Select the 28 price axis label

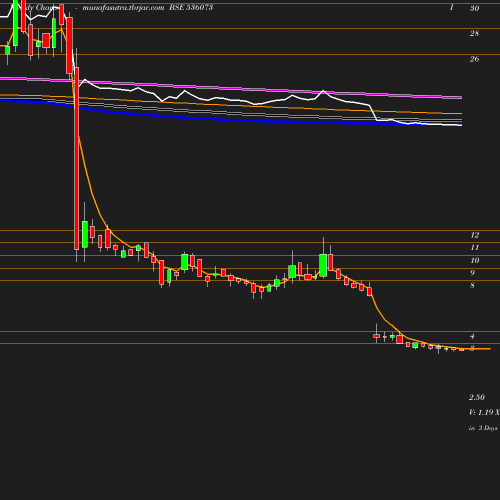pos(474,33)
